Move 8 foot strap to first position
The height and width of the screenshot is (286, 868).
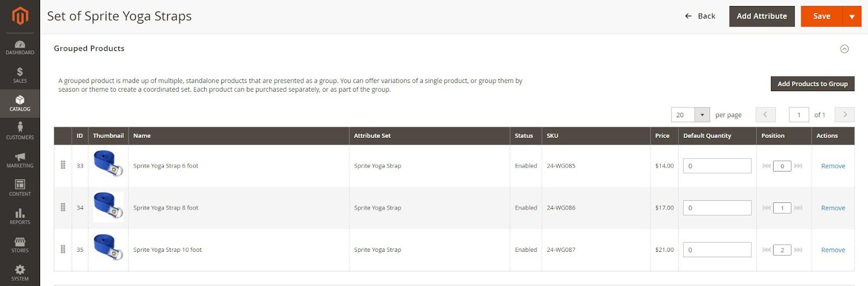(x=767, y=208)
